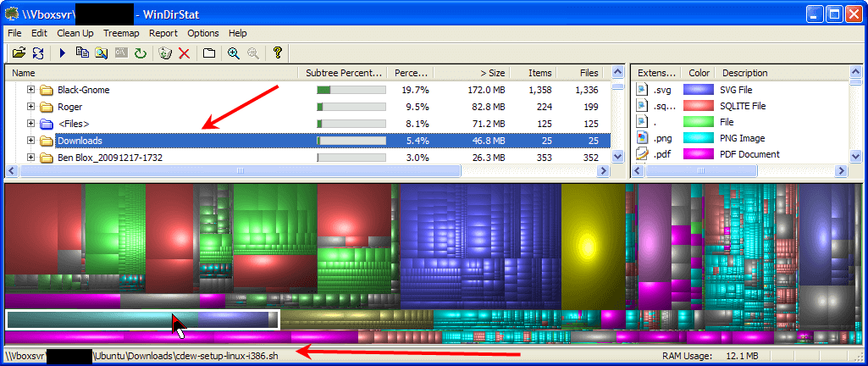Click the extension list's horizontal scrollbar right arrow

point(841,172)
